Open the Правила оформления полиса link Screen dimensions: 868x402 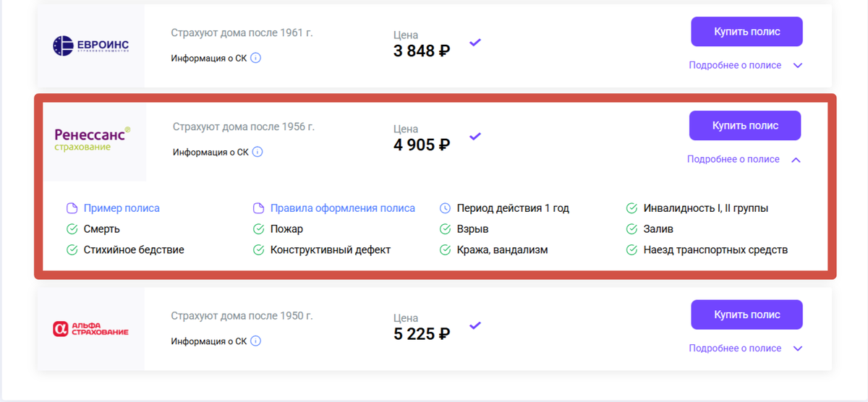(x=343, y=208)
